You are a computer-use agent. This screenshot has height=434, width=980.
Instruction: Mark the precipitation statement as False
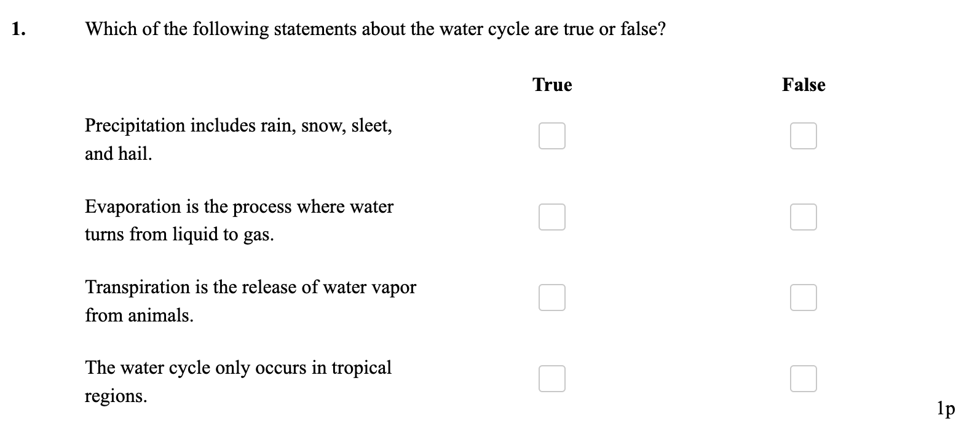pyautogui.click(x=804, y=136)
